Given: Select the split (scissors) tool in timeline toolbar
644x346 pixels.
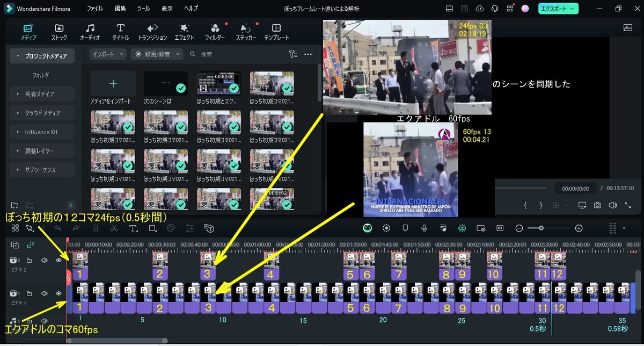Looking at the screenshot, I should (x=114, y=228).
